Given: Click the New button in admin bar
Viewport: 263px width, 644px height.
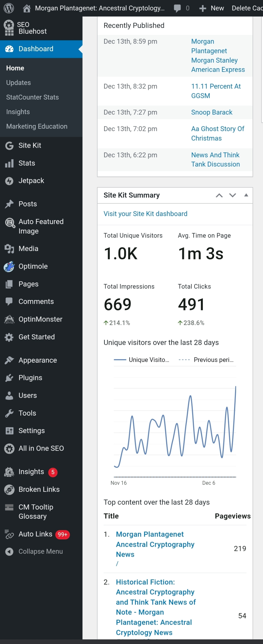Looking at the screenshot, I should [x=212, y=8].
